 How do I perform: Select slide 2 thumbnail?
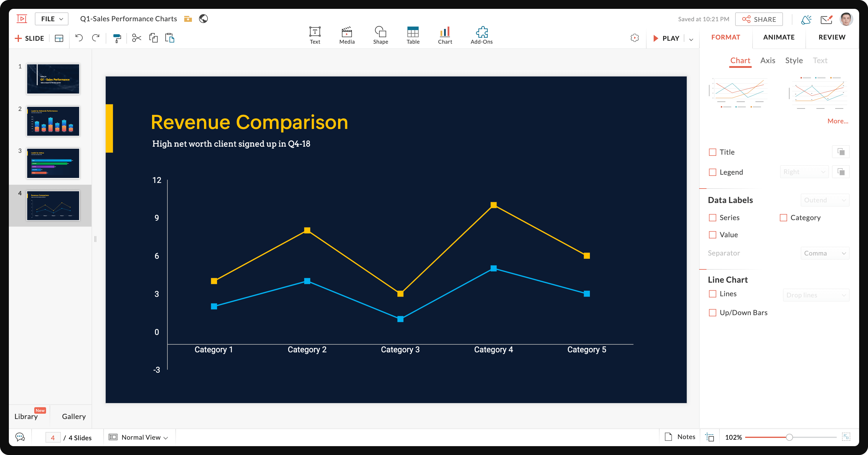click(53, 121)
